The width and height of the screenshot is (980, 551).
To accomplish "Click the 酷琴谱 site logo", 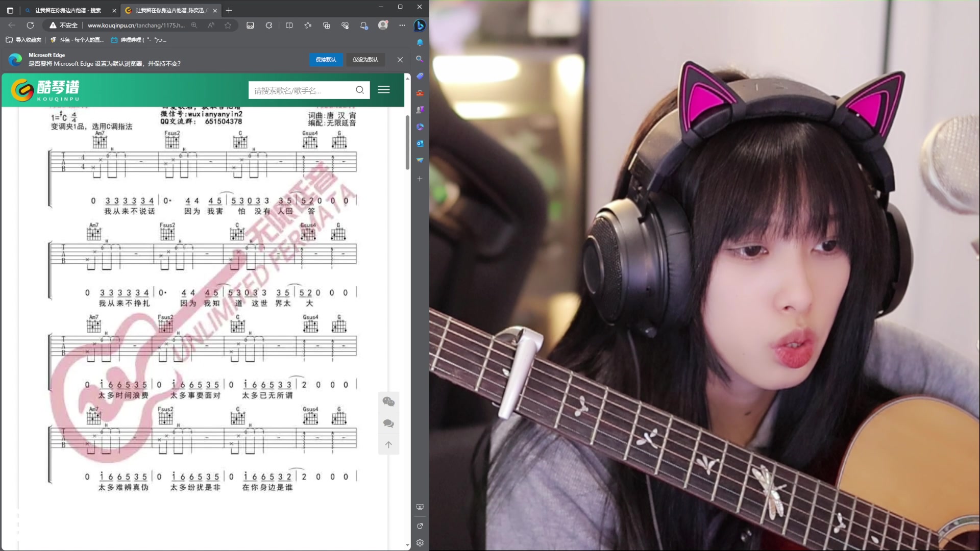I will pos(45,90).
